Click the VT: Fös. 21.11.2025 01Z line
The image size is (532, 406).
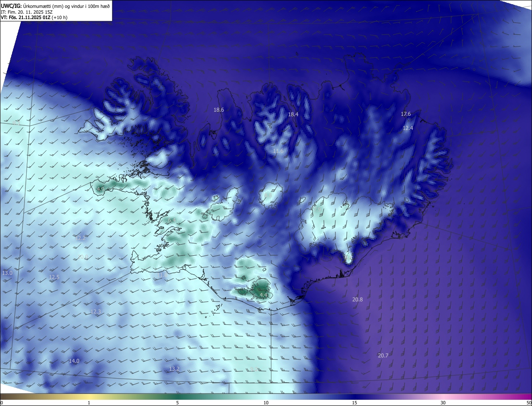coord(34,17)
